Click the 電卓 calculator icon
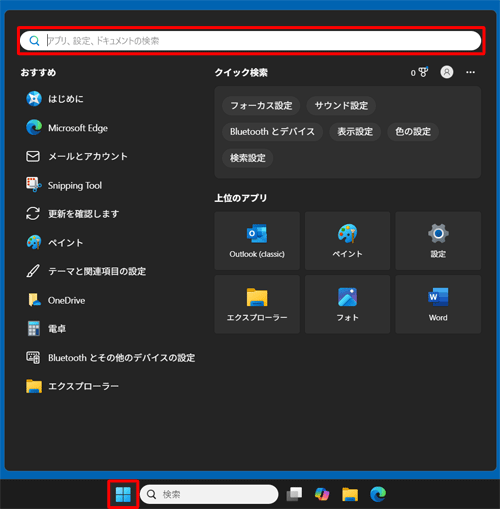 click(x=34, y=329)
